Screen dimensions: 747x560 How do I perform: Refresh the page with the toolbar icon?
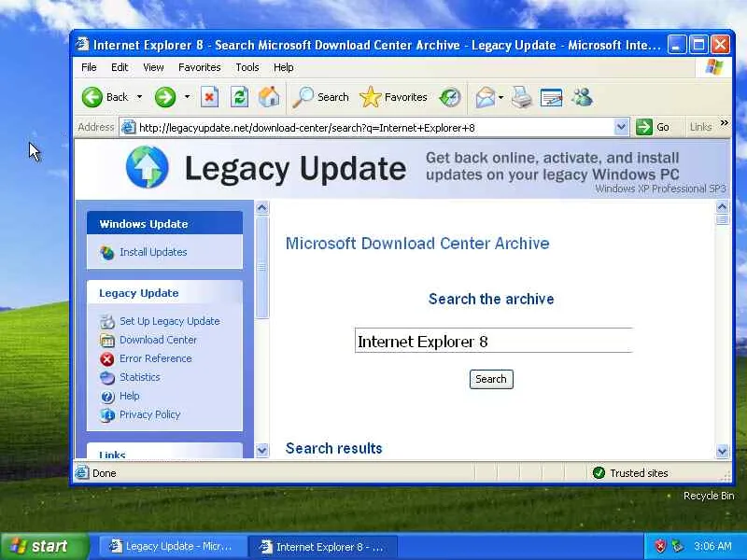click(240, 97)
